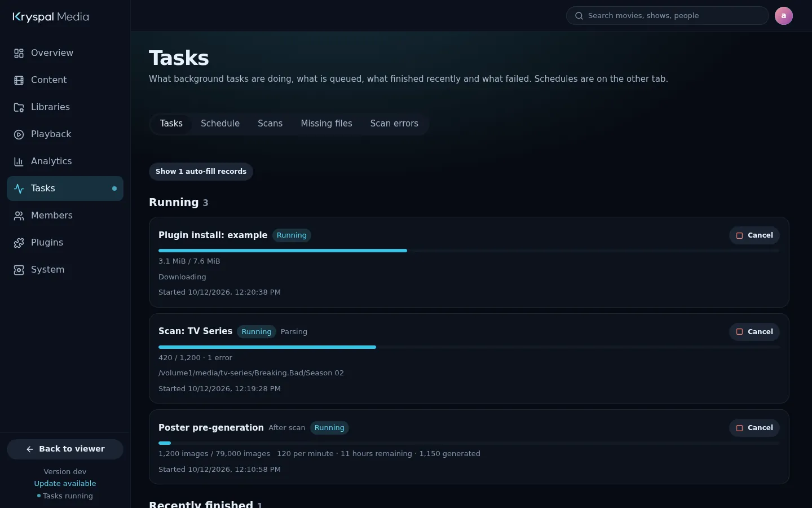Click the search magnifier icon
Image resolution: width=812 pixels, height=508 pixels.
pyautogui.click(x=579, y=16)
